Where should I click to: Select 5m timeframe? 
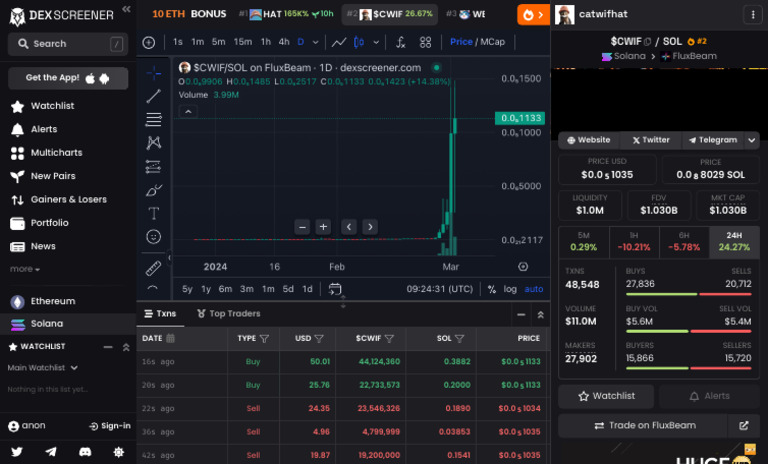pos(218,42)
